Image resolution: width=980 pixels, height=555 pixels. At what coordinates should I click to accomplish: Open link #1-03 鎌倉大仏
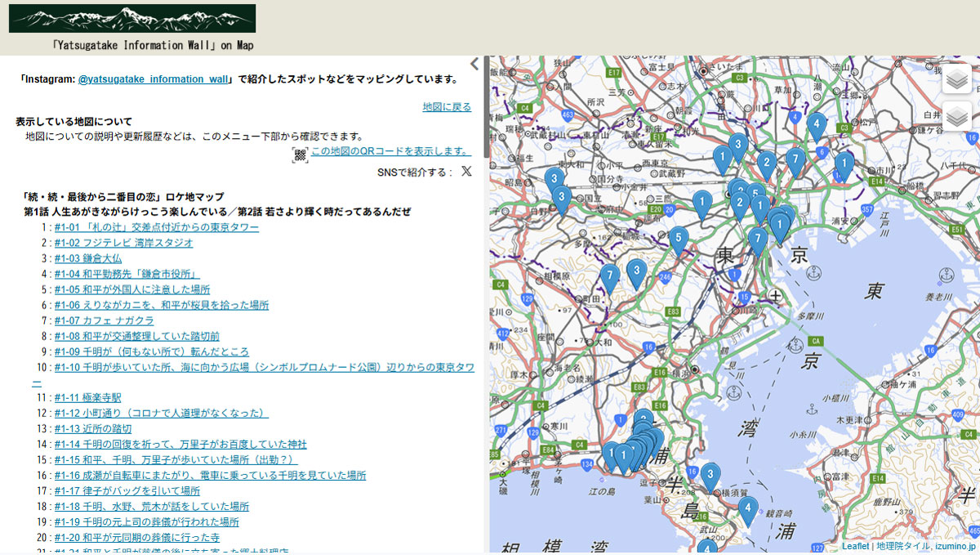[x=88, y=258]
